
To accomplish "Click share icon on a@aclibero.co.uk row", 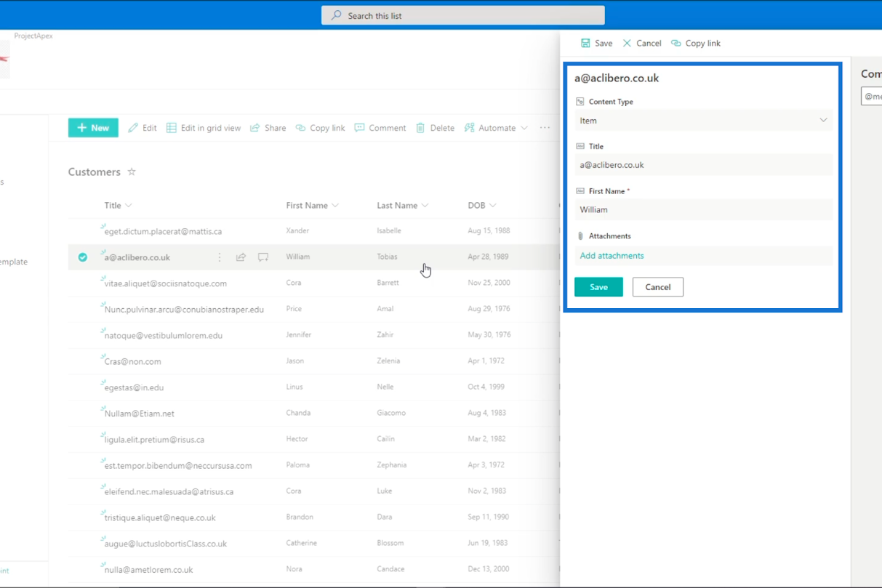I will click(x=241, y=257).
